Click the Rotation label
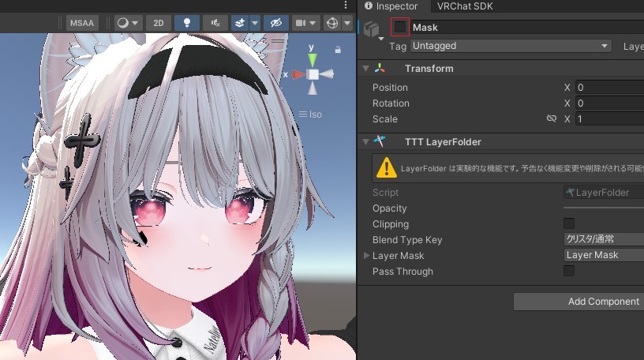This screenshot has height=360, width=644. 391,103
